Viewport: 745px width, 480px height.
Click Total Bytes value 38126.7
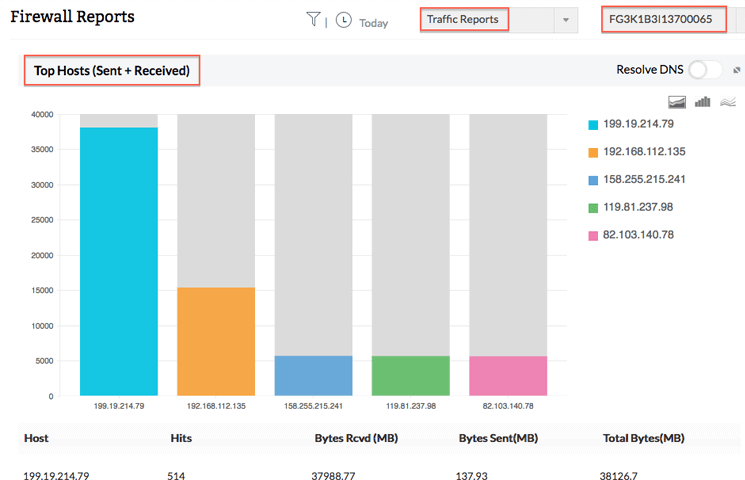tap(619, 475)
